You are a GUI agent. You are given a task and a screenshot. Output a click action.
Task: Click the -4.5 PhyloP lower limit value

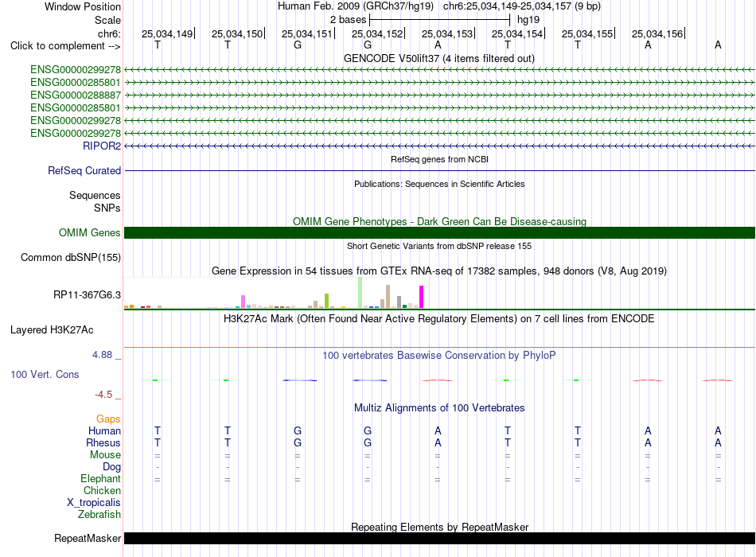click(x=103, y=395)
